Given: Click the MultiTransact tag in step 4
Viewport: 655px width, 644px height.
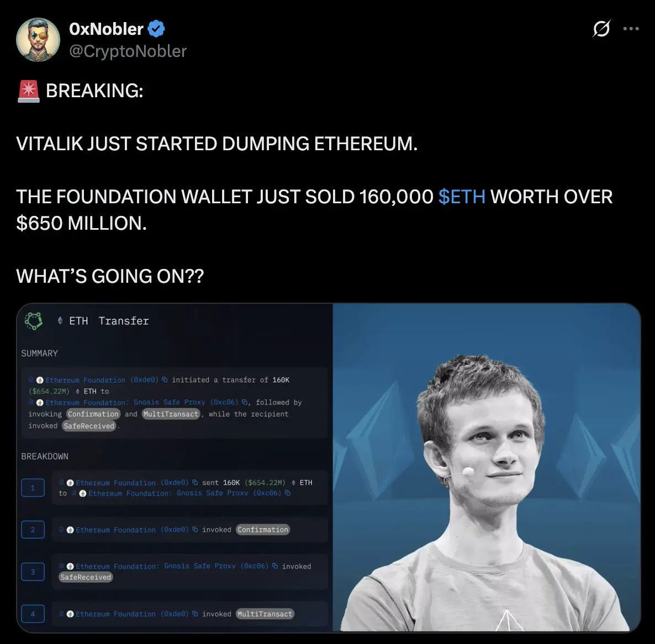Looking at the screenshot, I should pos(265,614).
